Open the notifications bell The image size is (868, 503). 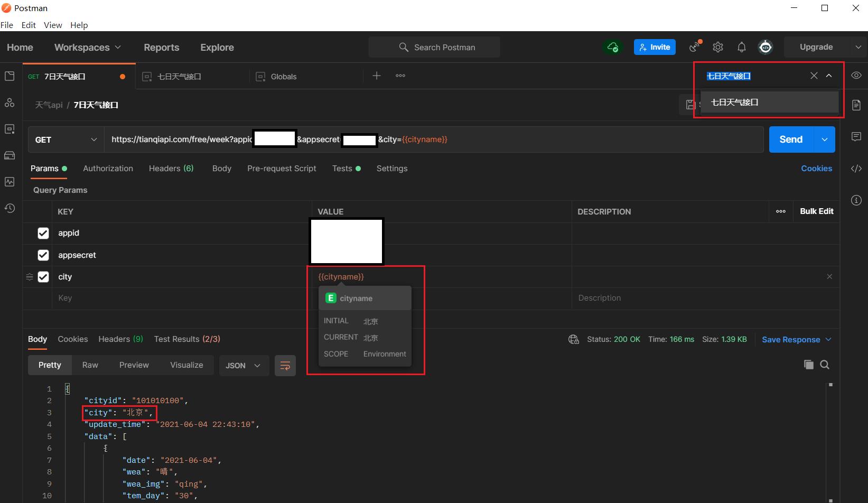pos(742,47)
